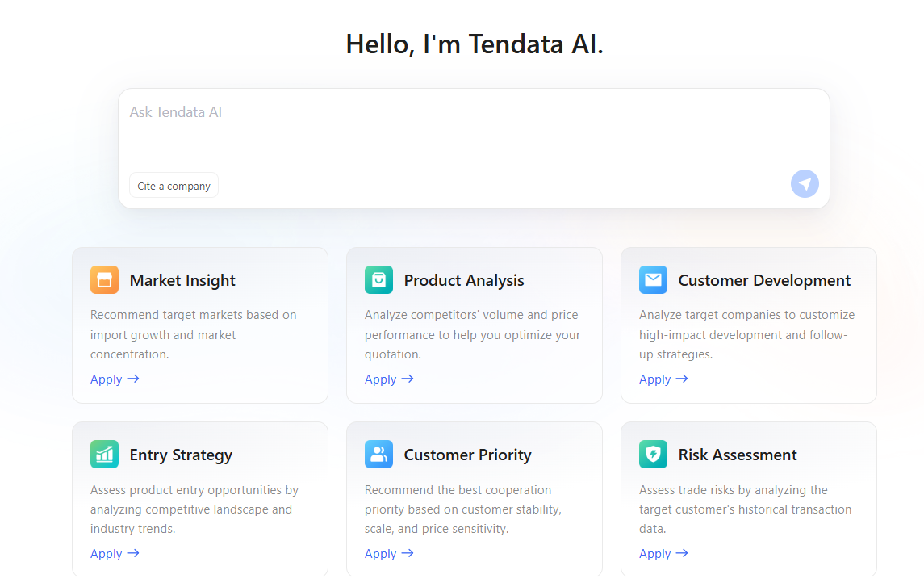Click the orange Market Insight store icon
This screenshot has height=587, width=924.
(104, 280)
